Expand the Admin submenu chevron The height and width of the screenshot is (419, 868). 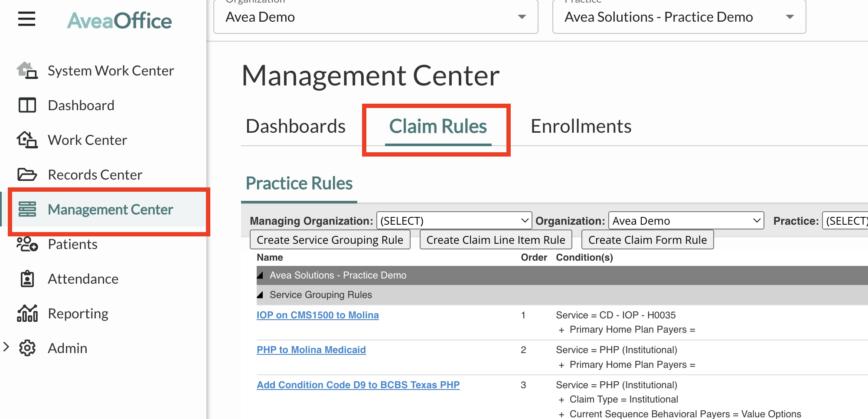(x=7, y=347)
